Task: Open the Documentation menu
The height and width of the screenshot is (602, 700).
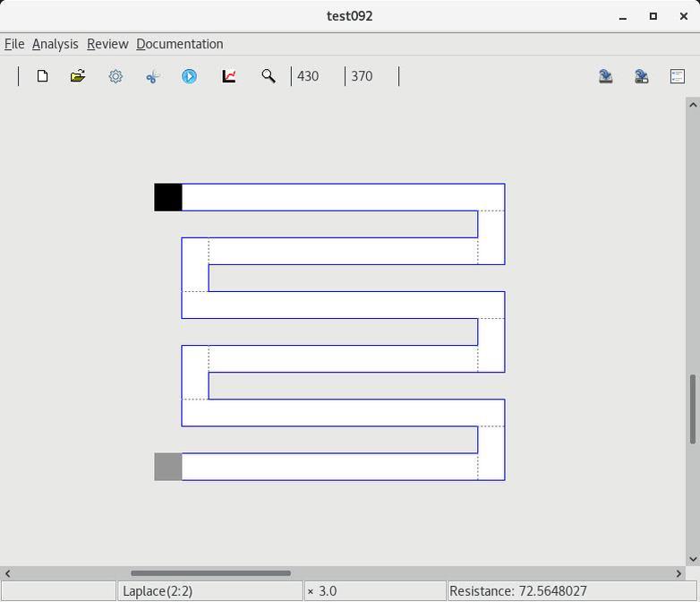Action: [x=179, y=44]
